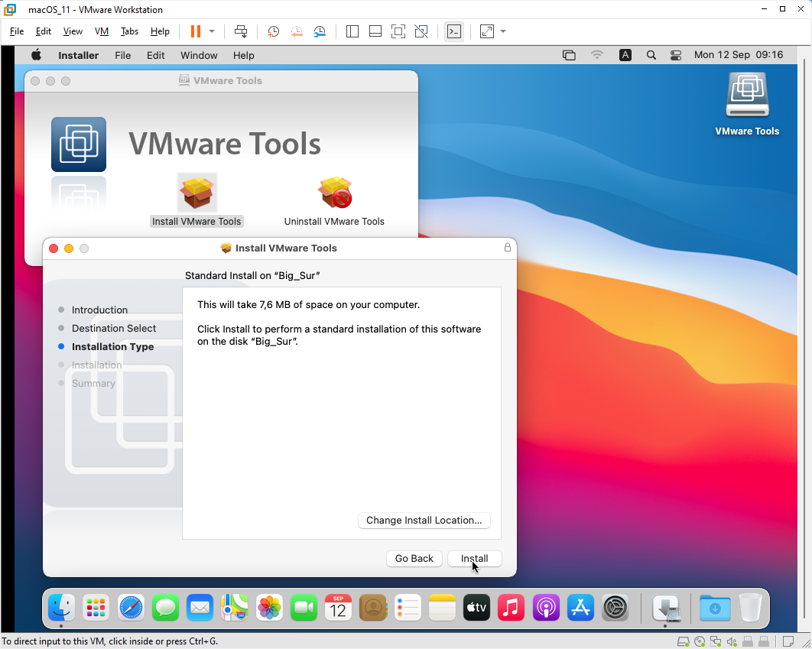Click Change Install Location button
This screenshot has width=812, height=649.
[x=424, y=520]
